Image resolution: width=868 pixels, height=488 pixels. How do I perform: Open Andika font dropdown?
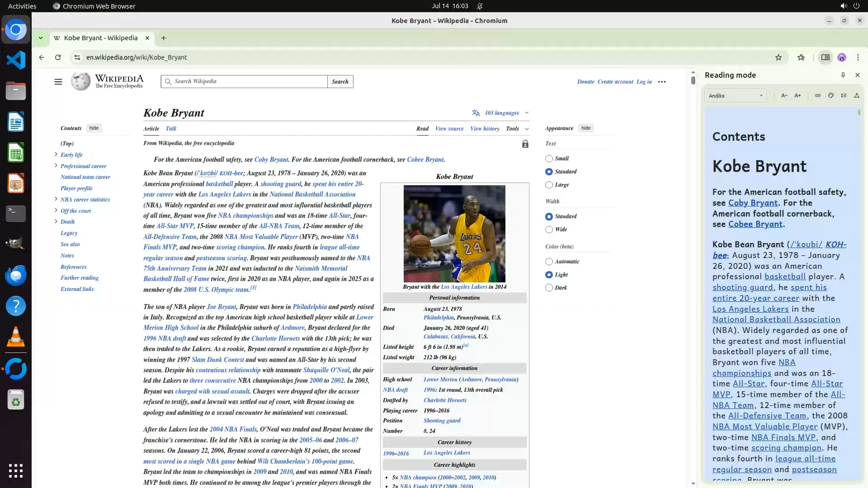coord(735,95)
